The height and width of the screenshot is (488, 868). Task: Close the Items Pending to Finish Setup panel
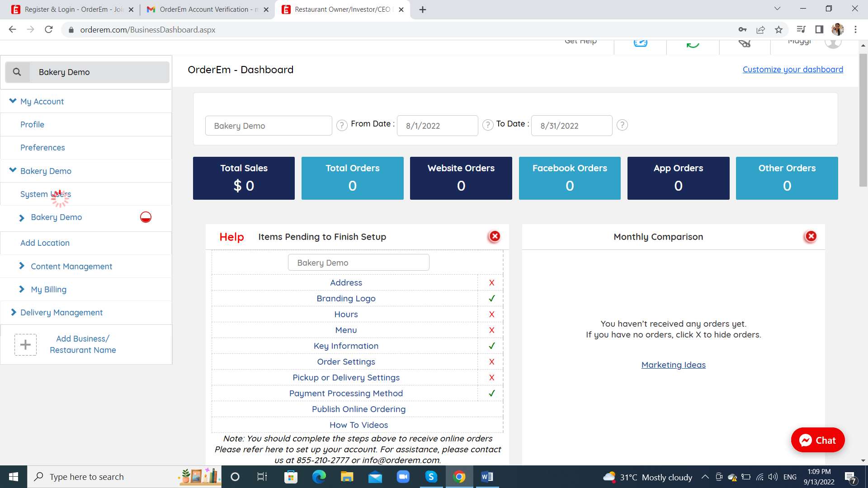(495, 236)
